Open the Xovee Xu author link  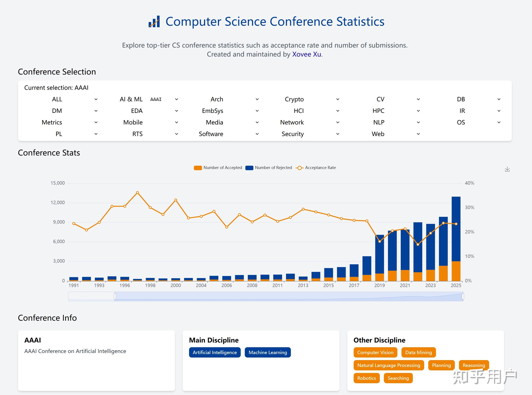coord(307,54)
